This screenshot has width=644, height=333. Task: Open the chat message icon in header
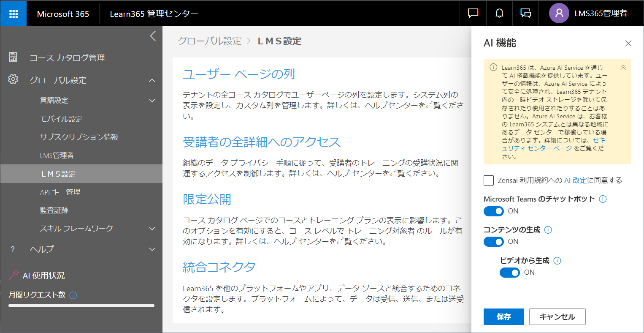pos(473,14)
